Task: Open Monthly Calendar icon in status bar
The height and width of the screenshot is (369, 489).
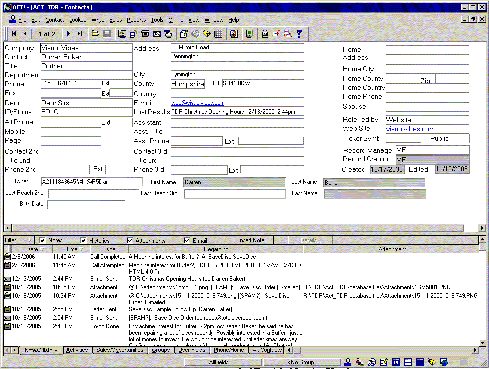Action: [x=420, y=362]
